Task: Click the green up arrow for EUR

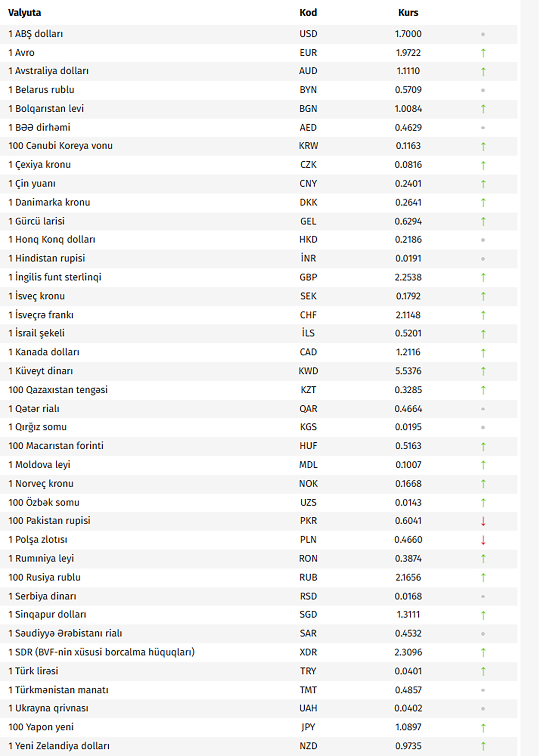Action: coord(483,53)
